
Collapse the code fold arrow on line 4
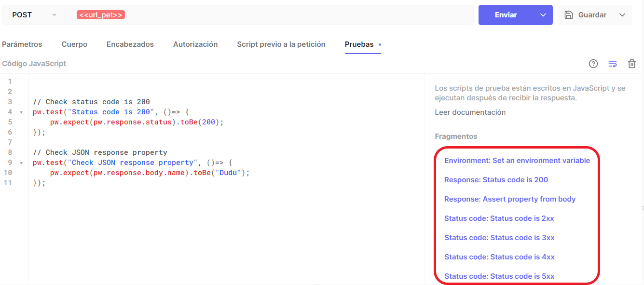21,112
